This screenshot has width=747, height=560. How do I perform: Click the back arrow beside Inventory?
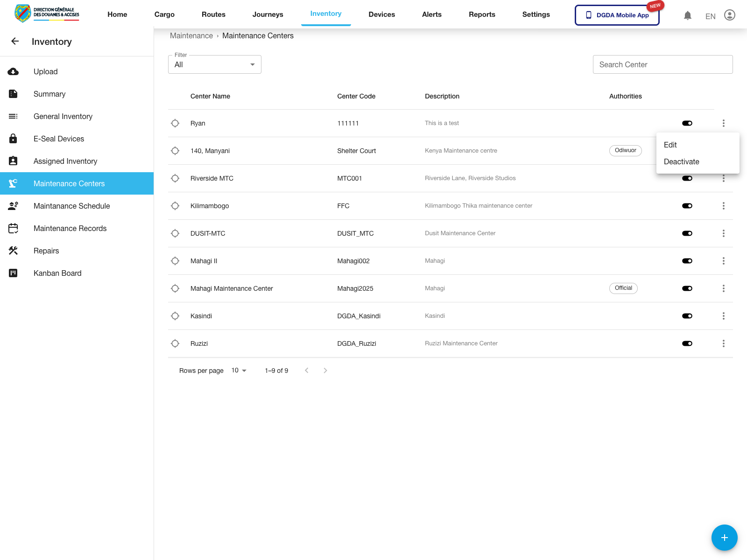pyautogui.click(x=15, y=42)
